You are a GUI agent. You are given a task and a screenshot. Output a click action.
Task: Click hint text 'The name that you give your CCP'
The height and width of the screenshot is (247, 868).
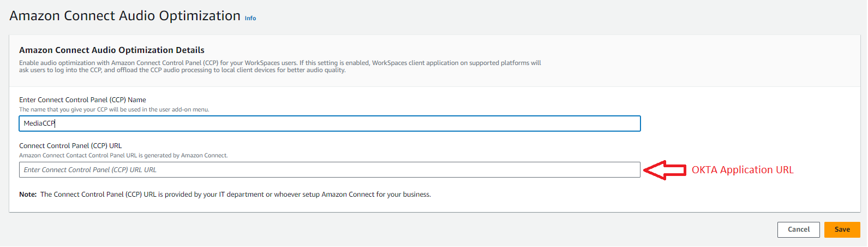coord(114,110)
